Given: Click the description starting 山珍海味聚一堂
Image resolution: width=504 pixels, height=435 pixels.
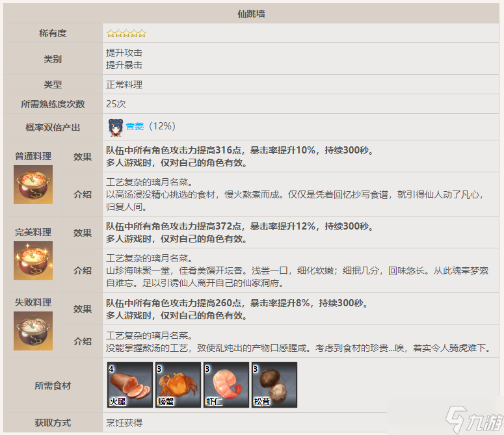Looking at the screenshot, I should (x=297, y=276).
